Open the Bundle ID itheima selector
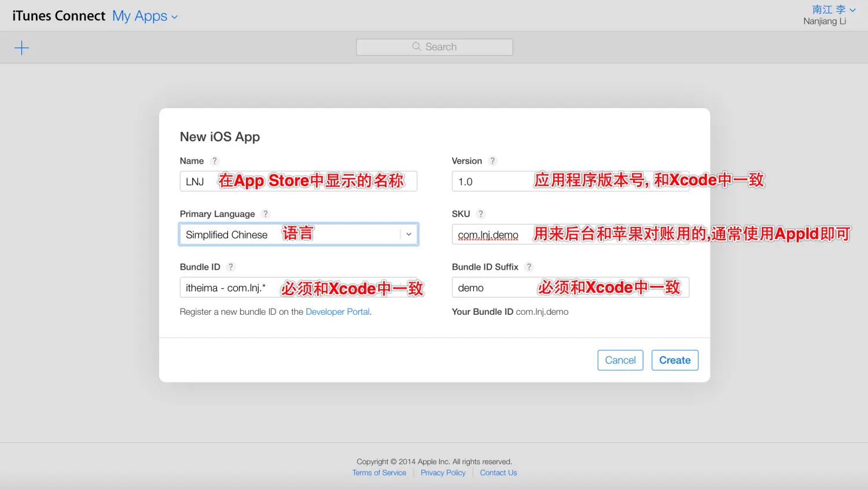868x489 pixels. pyautogui.click(x=299, y=288)
